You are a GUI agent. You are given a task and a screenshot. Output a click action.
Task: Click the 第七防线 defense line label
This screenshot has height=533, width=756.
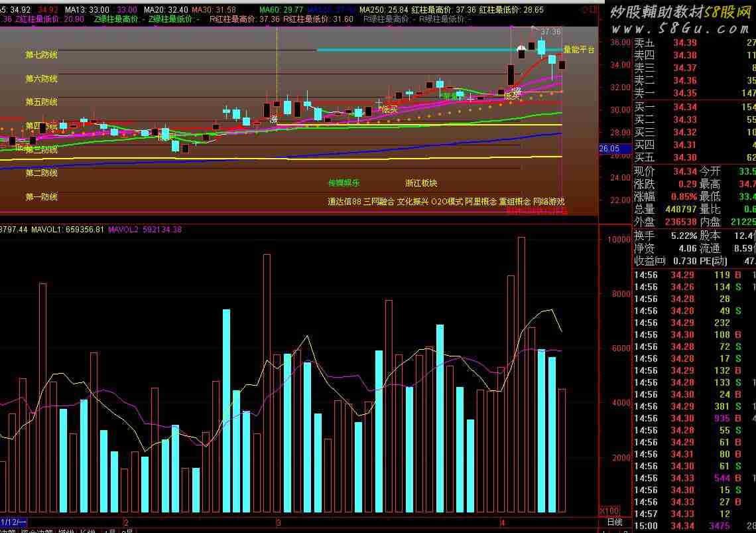[x=42, y=55]
